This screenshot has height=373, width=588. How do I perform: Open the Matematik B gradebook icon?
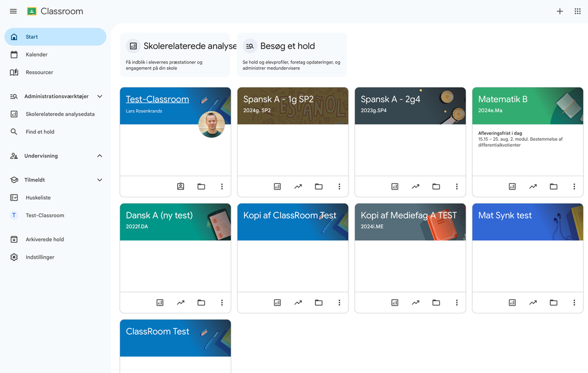point(512,186)
